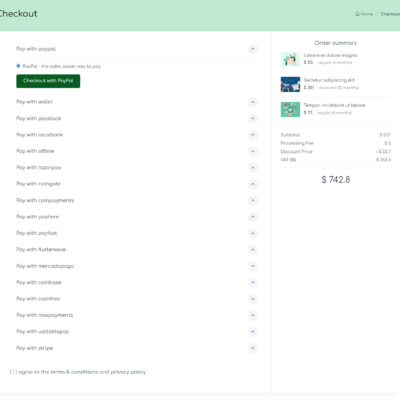The height and width of the screenshot is (400, 400).
Task: Expand the Pay with cashfree chevron
Action: pyautogui.click(x=253, y=299)
